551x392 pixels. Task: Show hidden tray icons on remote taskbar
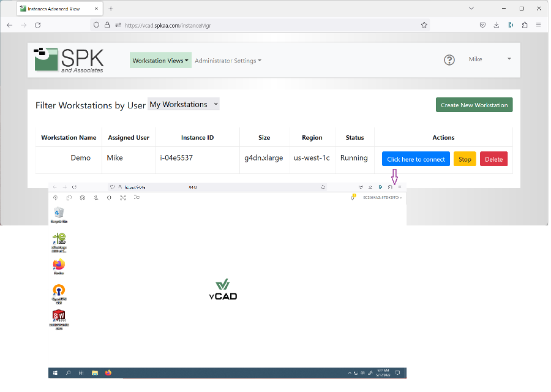click(350, 373)
